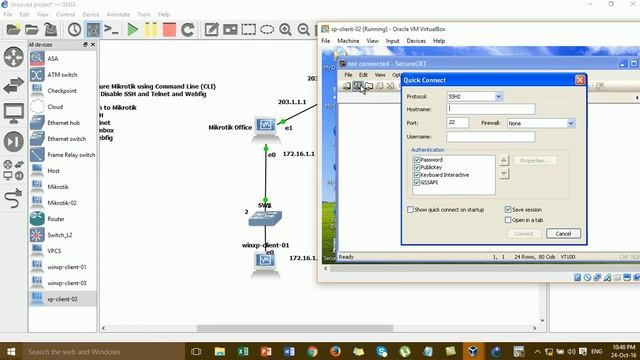The height and width of the screenshot is (360, 640).
Task: Open GNS3 Annotate menu
Action: point(118,14)
